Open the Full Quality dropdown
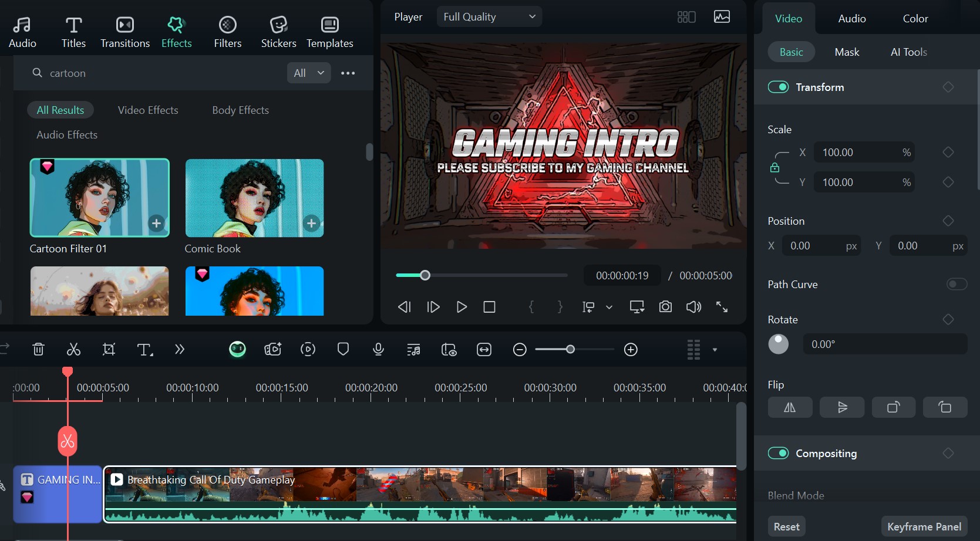The height and width of the screenshot is (541, 980). point(489,16)
